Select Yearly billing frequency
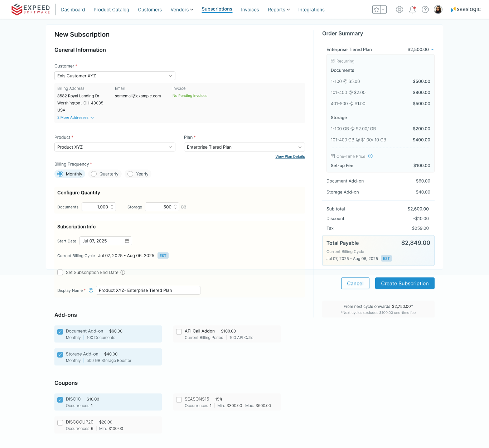Viewport: 489px width, 448px height. pyautogui.click(x=138, y=174)
